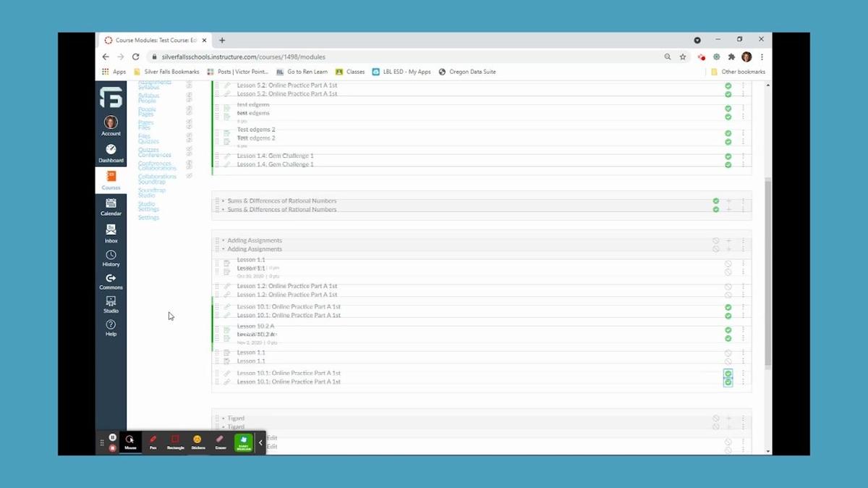The width and height of the screenshot is (868, 488).
Task: Open the Oregon Data Suite bookmark
Action: coord(472,72)
